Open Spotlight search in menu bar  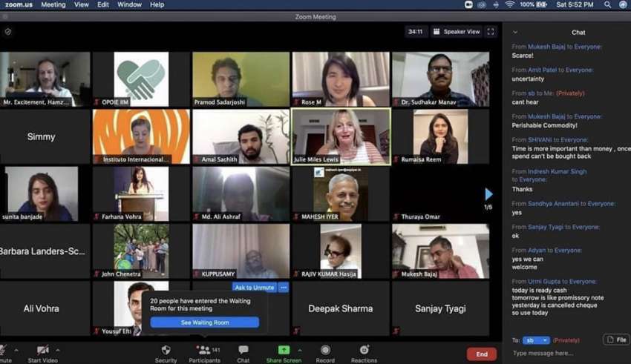pyautogui.click(x=607, y=4)
